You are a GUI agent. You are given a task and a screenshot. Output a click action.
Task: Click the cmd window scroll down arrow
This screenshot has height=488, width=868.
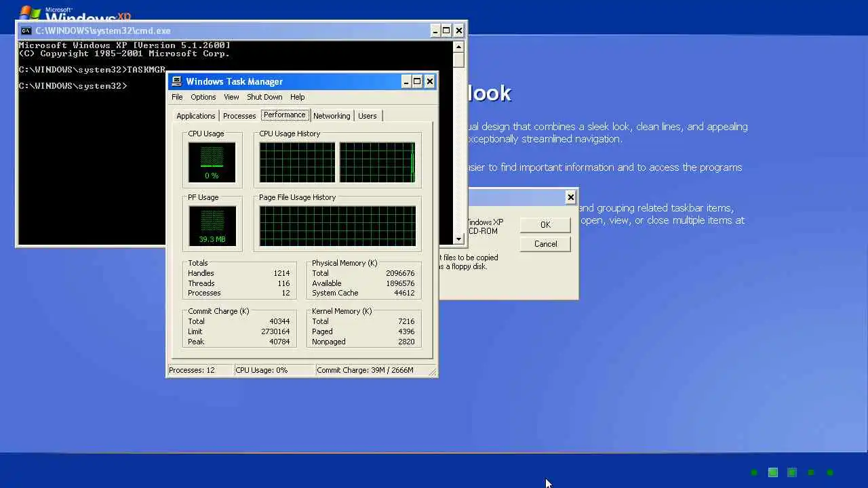point(458,239)
